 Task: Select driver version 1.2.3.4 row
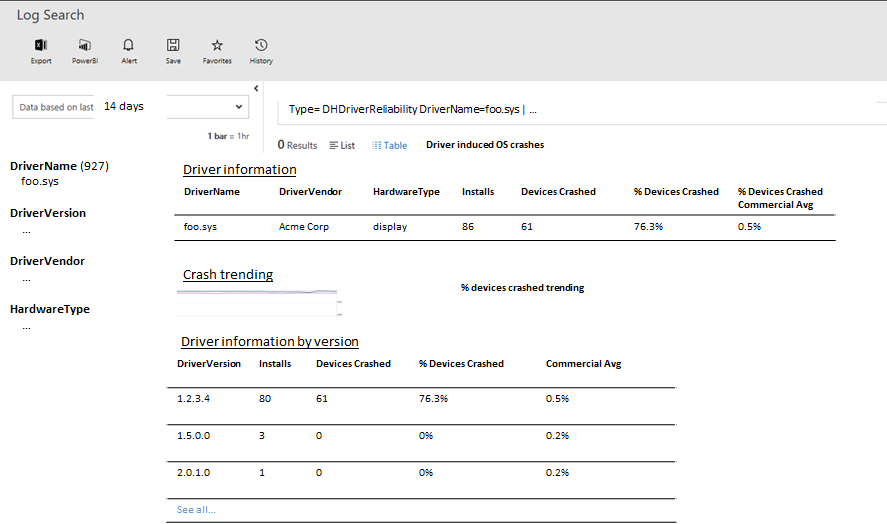pyautogui.click(x=194, y=398)
